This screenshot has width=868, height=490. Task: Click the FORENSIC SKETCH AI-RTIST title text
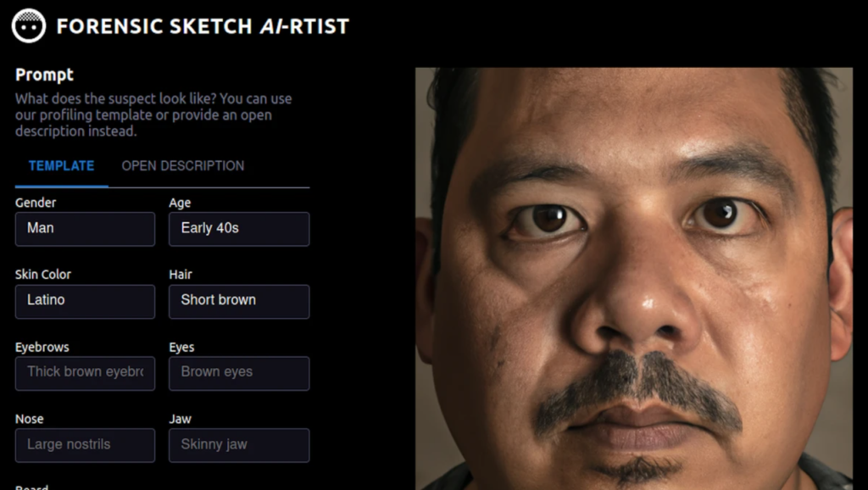[203, 26]
